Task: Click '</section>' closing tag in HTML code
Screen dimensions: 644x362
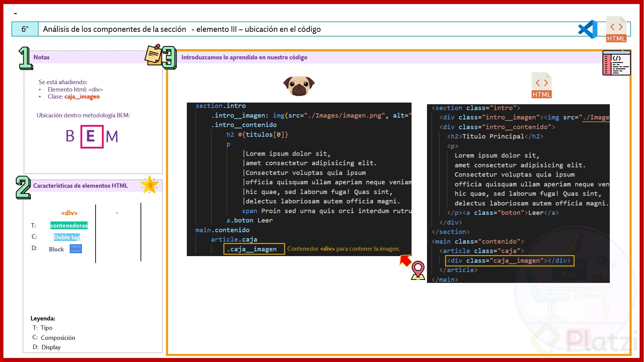Action: click(450, 232)
